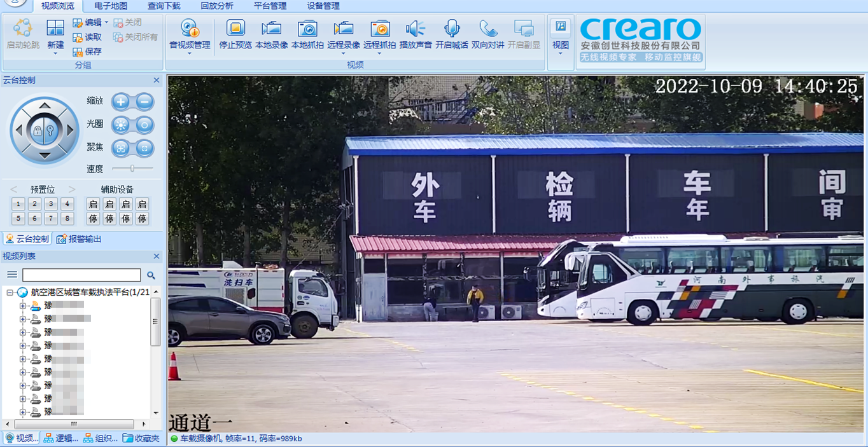868x447 pixels.
Task: Switch to the 电子地图 tab
Action: 111,6
